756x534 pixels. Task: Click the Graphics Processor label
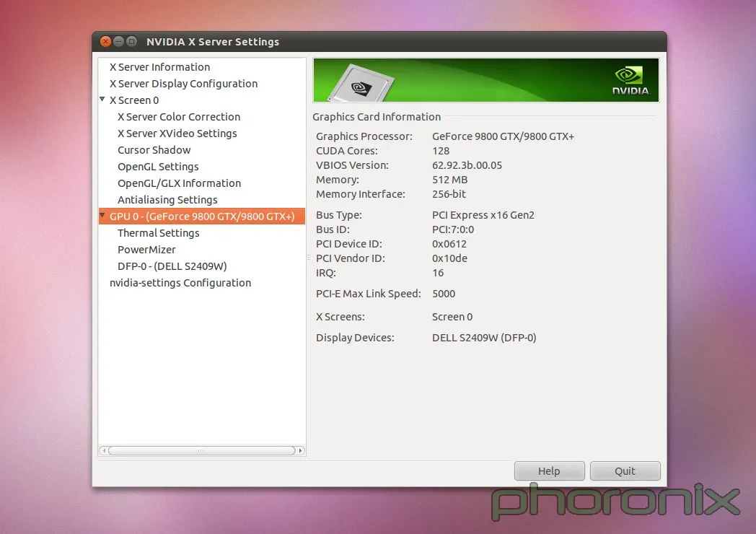[364, 136]
